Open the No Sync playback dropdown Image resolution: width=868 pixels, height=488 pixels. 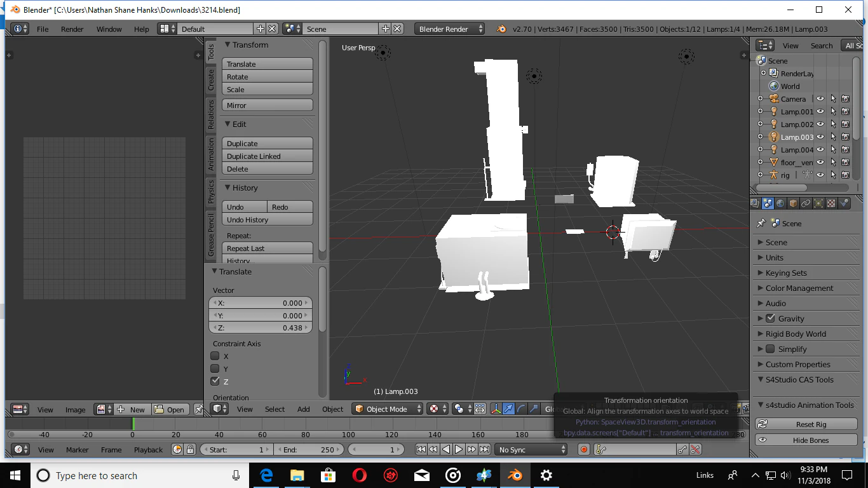(x=531, y=449)
